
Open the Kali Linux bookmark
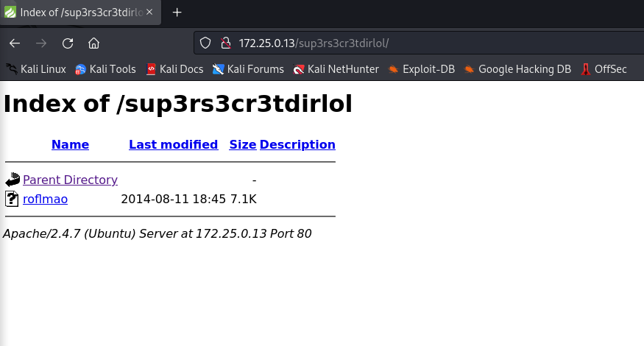36,69
